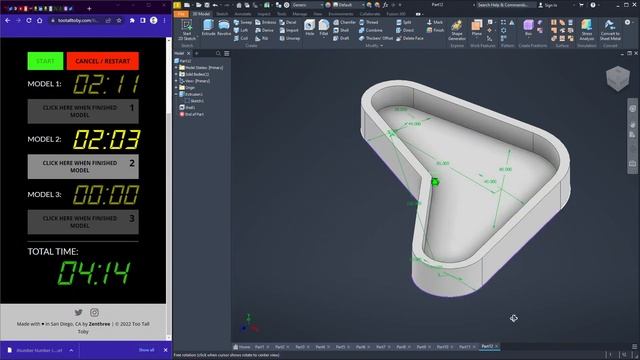Open the Fillet dropdown arrow

324,38
